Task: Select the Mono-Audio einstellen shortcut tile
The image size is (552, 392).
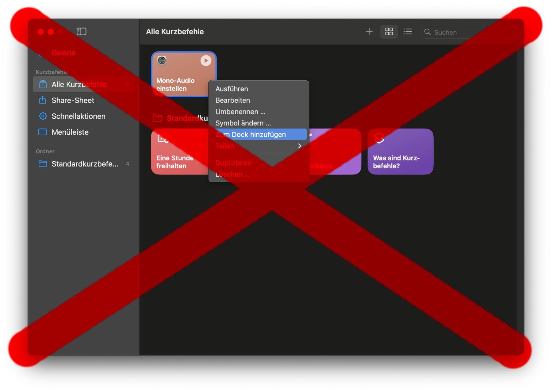Action: pyautogui.click(x=184, y=74)
